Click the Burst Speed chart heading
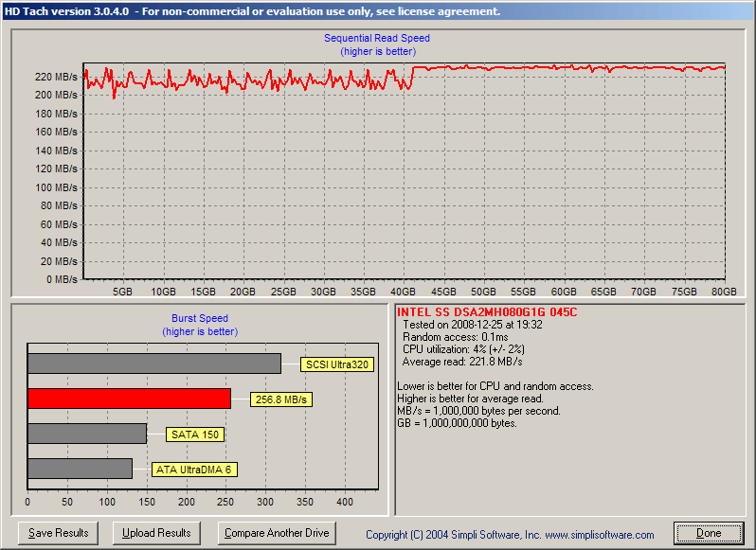This screenshot has width=756, height=550. click(x=200, y=319)
